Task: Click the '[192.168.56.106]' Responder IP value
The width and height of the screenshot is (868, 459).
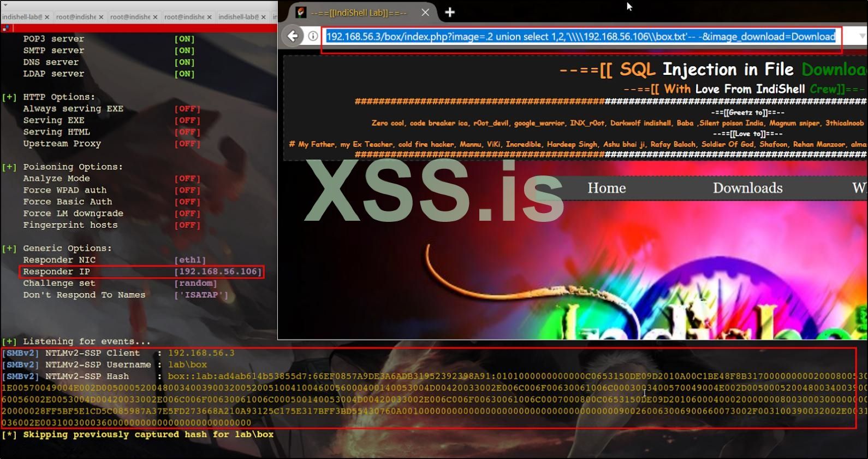Action: 218,272
